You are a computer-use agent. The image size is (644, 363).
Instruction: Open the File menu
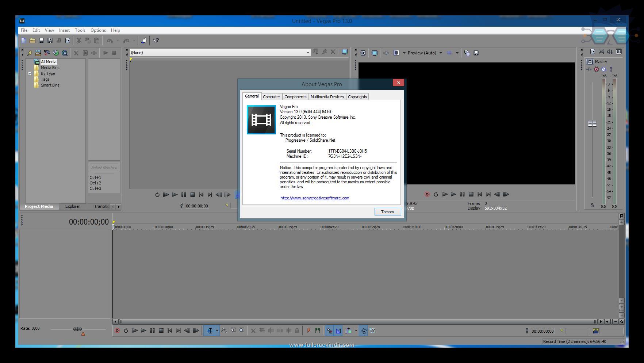point(24,30)
